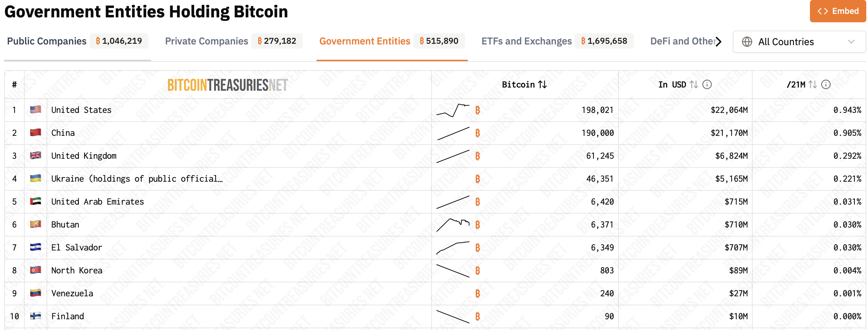Click the /21M column info icon
Screen dimensions: 868x330
(826, 84)
